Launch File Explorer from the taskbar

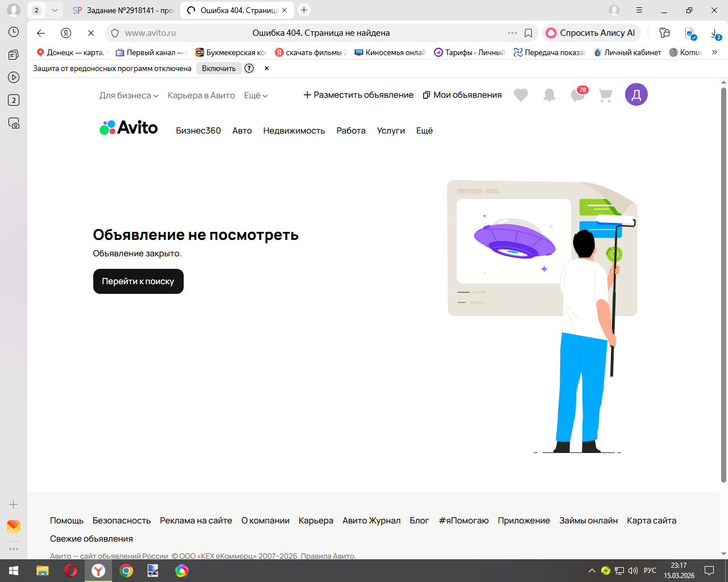pyautogui.click(x=43, y=571)
